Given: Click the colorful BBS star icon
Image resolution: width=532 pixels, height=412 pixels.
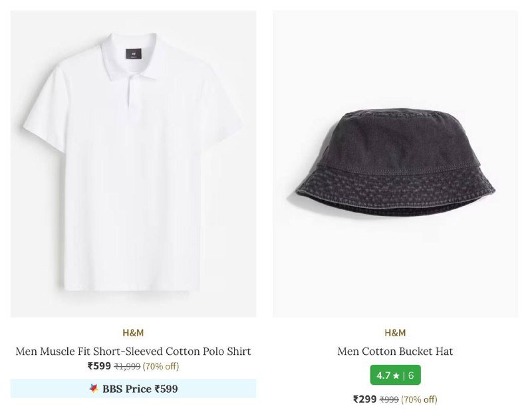Looking at the screenshot, I should tap(94, 389).
